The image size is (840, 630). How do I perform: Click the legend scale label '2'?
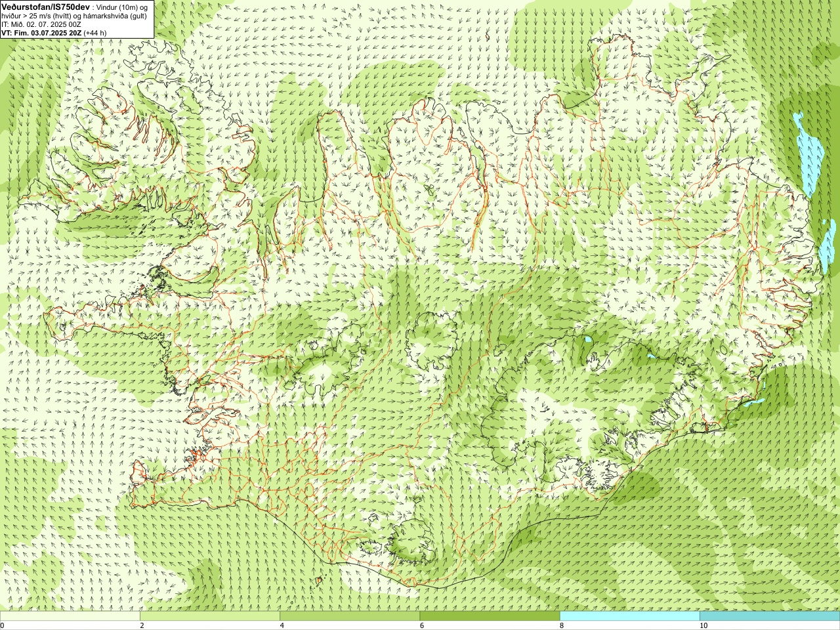pos(142,625)
